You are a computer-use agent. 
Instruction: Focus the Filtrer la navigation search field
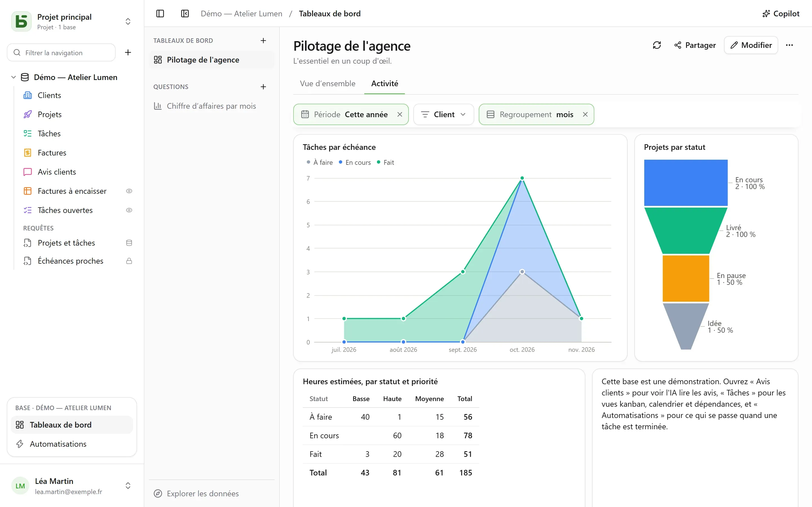(x=61, y=52)
